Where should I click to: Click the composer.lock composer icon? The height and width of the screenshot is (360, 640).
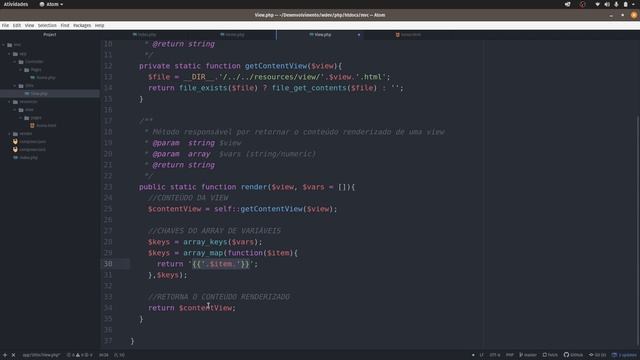pos(15,150)
